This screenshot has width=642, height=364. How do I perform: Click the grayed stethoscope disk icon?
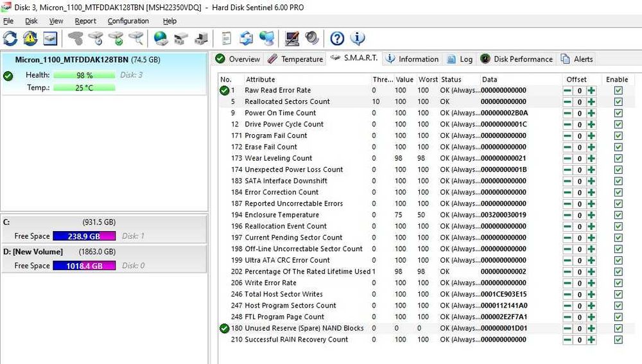click(x=76, y=39)
